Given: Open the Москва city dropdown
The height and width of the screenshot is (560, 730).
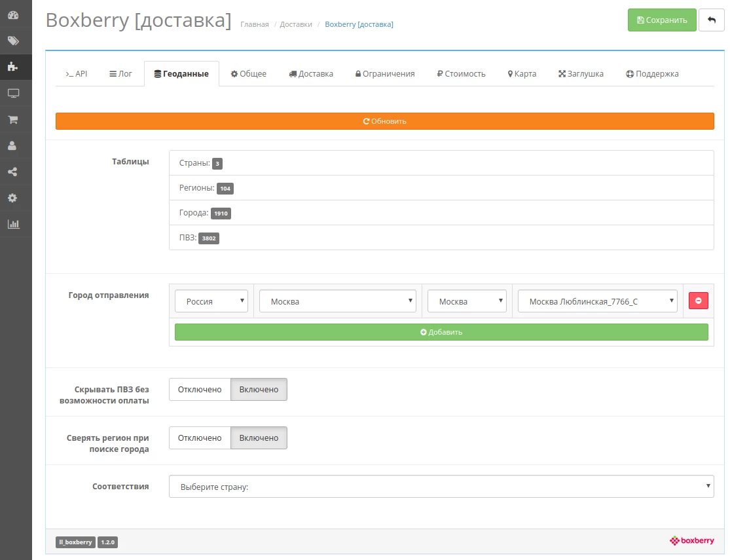Looking at the screenshot, I should click(467, 301).
